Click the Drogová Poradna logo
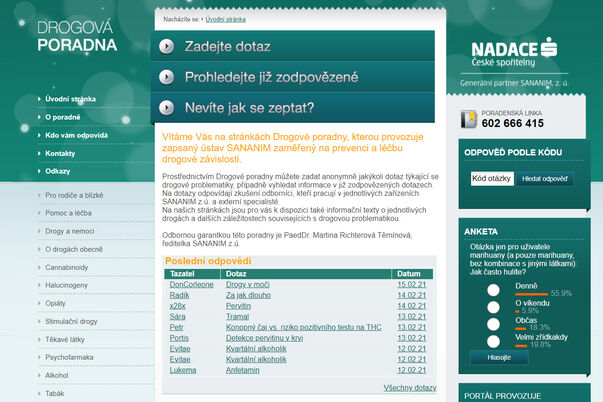This screenshot has height=402, width=603. 77,36
